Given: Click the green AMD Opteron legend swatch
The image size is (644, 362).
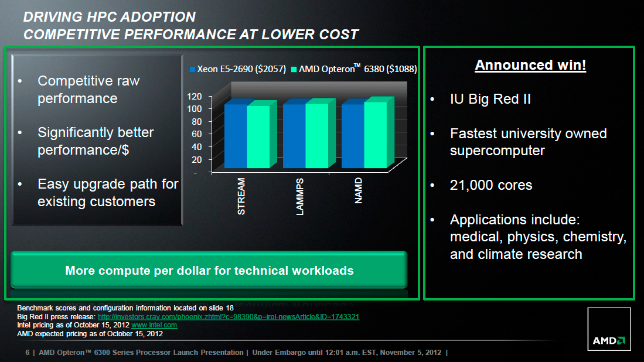Looking at the screenshot, I should tap(294, 69).
